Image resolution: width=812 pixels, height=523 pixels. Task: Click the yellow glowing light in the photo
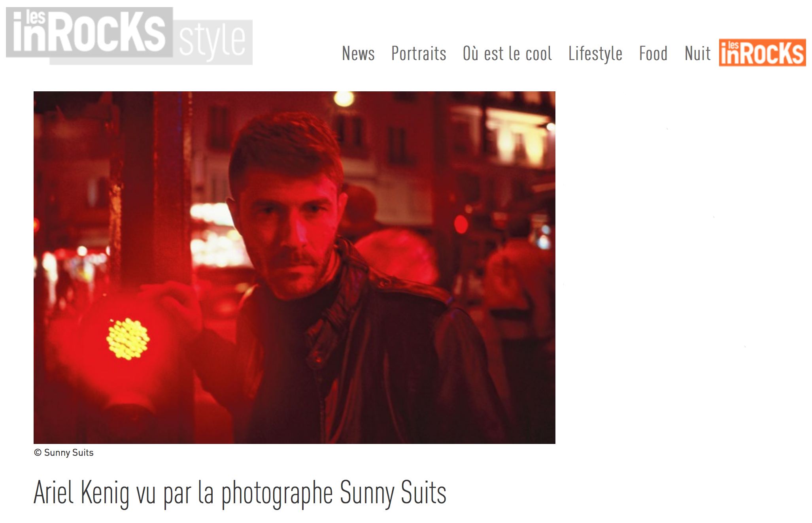[128, 339]
